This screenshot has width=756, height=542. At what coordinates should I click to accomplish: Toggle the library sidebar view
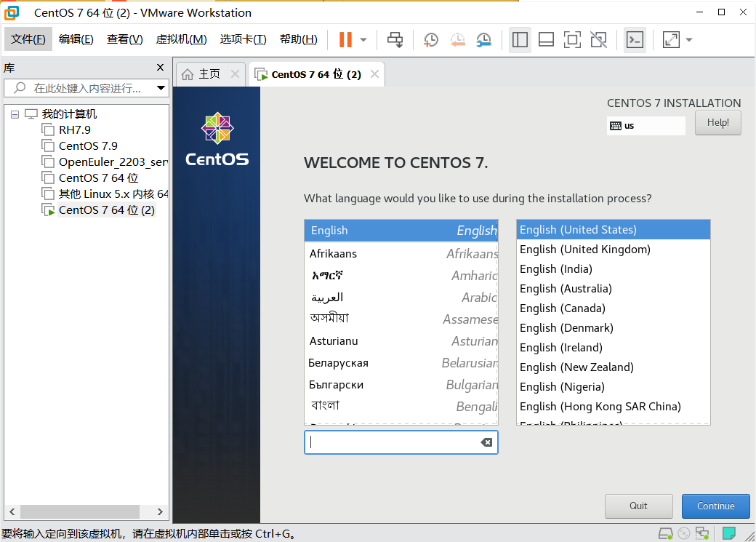[x=520, y=39]
